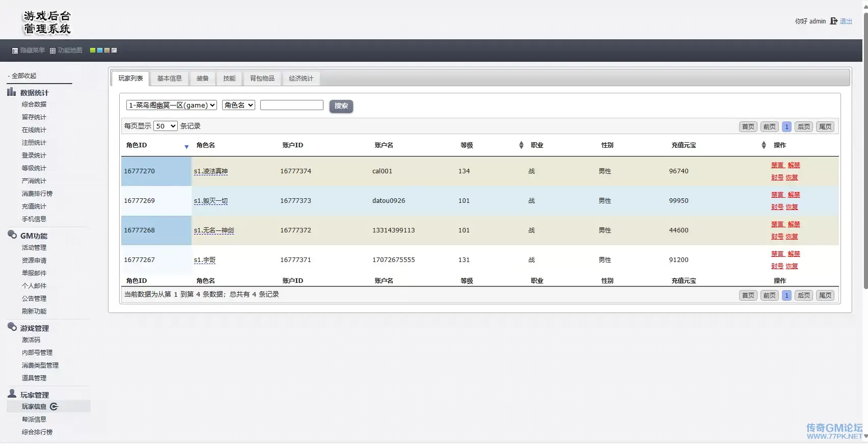The height and width of the screenshot is (444, 868).
Task: Collapse the 游戏管理 section header
Action: (35, 328)
